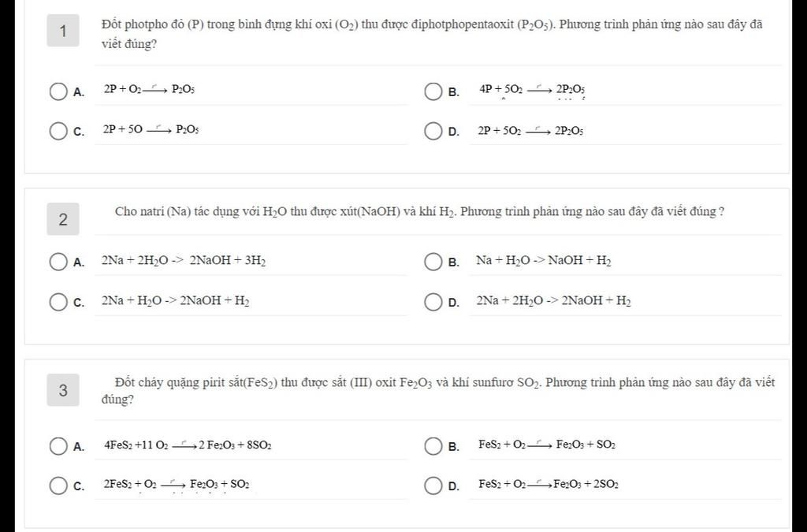Click the question number 2 badge
This screenshot has width=807, height=532.
(x=63, y=219)
